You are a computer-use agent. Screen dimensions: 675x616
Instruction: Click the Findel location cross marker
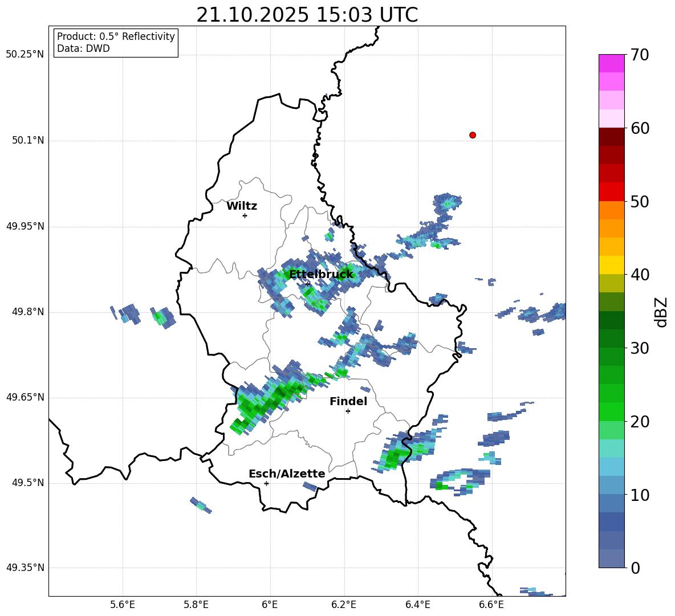(x=348, y=411)
